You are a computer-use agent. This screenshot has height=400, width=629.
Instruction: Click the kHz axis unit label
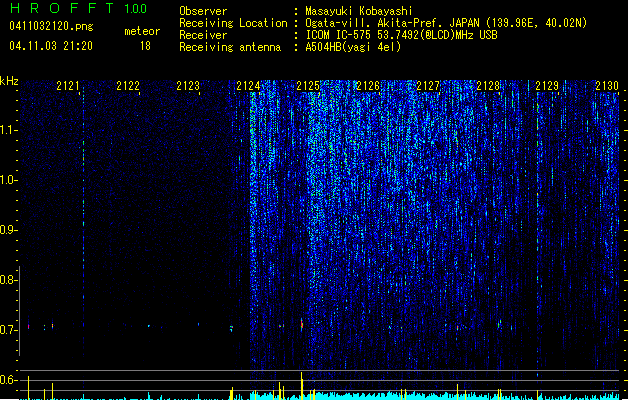click(9, 81)
